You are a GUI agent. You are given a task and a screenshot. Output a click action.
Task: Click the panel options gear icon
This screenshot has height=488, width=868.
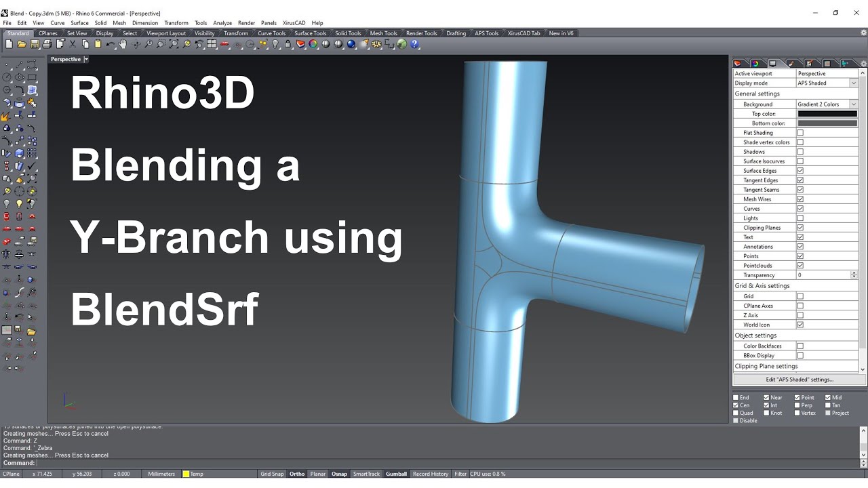(x=864, y=64)
